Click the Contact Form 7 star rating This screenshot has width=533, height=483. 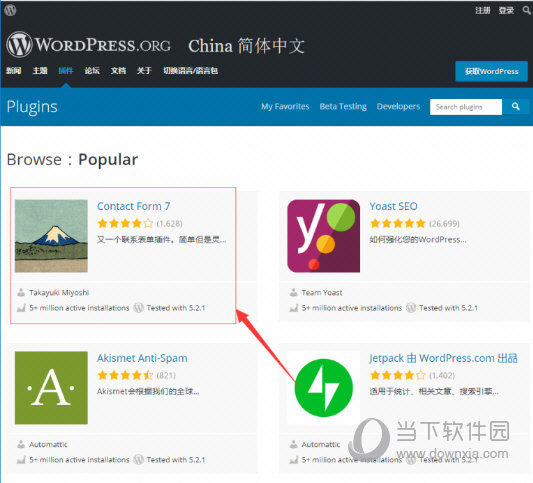(125, 224)
